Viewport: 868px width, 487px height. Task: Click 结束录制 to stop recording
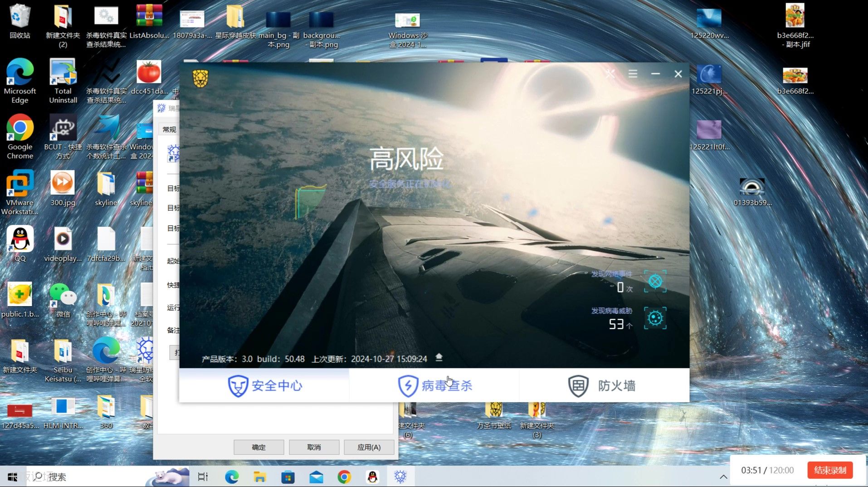[x=830, y=470]
